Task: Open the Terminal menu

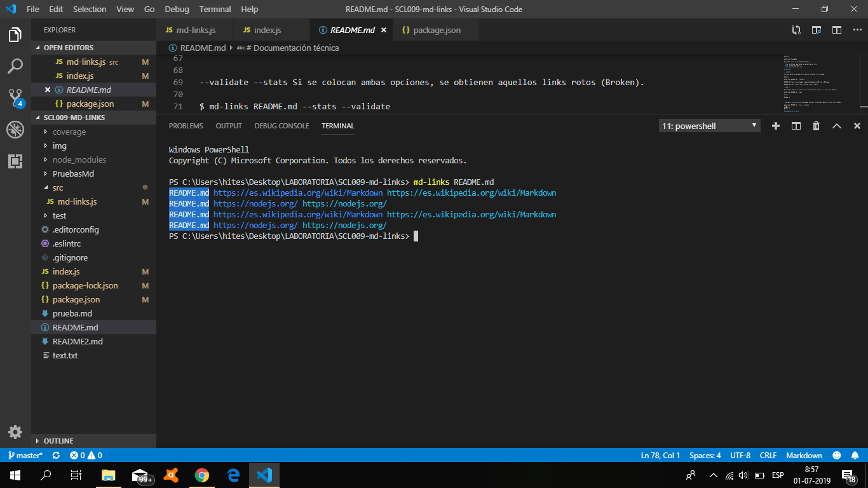Action: pos(215,9)
